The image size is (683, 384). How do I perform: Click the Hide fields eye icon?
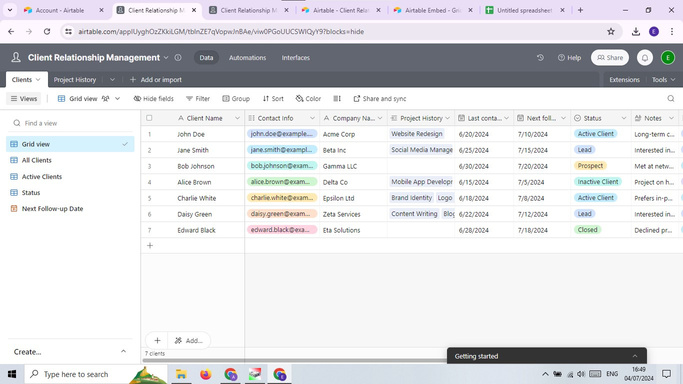pos(137,99)
